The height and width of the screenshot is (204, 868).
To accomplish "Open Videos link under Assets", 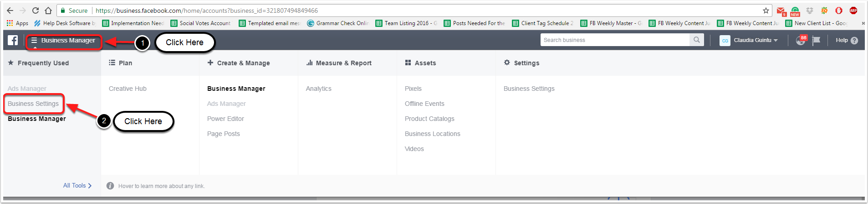I will (x=414, y=149).
